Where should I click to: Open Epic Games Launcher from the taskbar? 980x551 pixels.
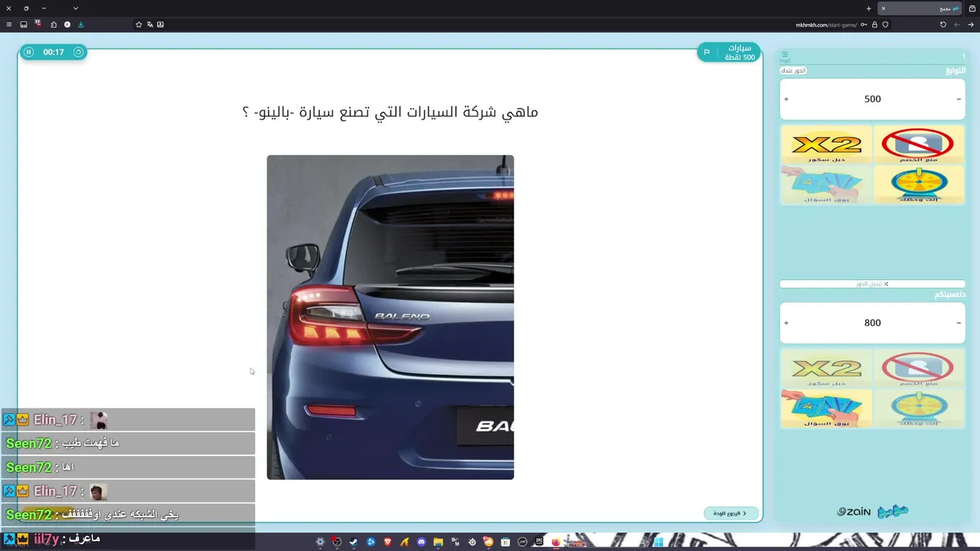[x=539, y=542]
